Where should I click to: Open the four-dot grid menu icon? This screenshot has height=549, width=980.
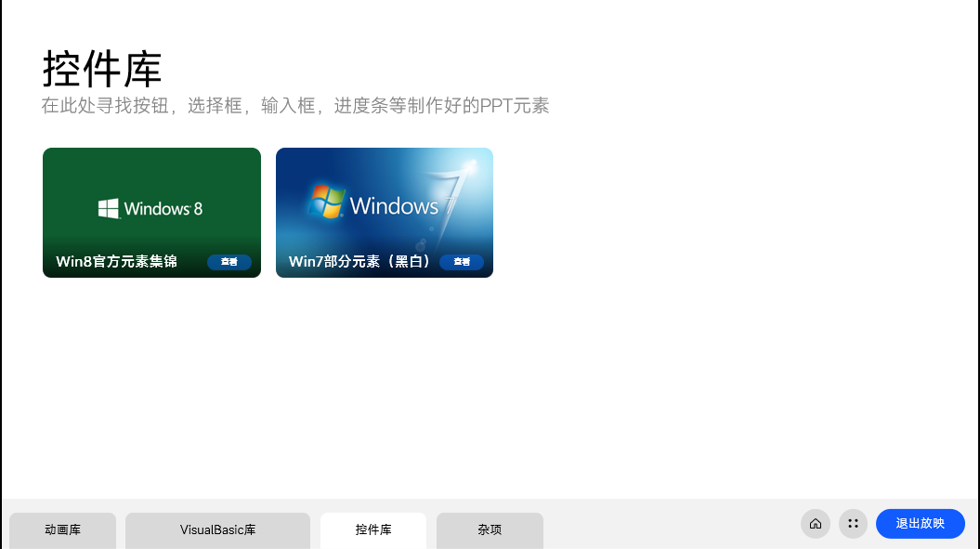click(x=853, y=524)
